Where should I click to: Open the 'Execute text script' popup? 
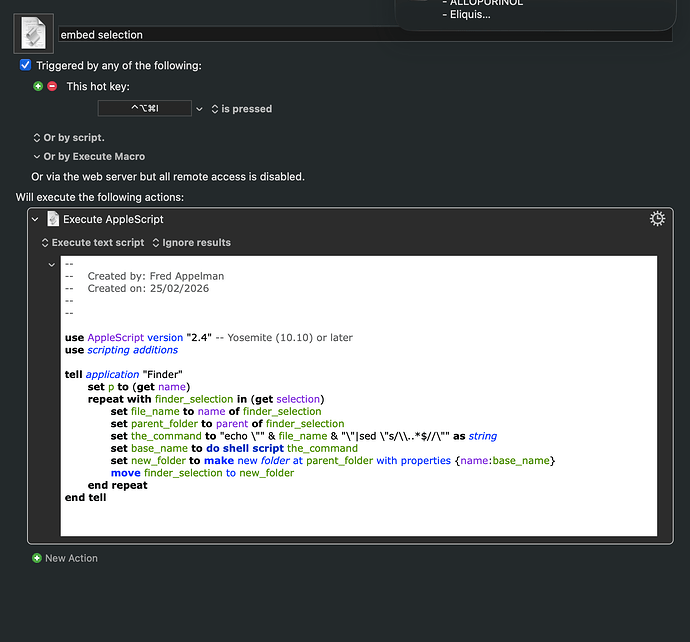tap(92, 242)
